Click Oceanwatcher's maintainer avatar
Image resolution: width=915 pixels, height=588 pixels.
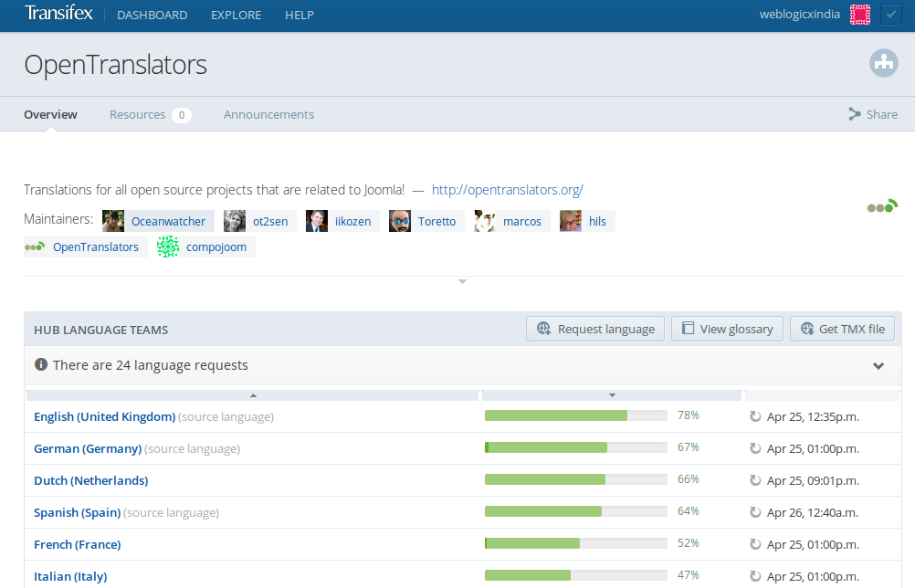point(113,221)
